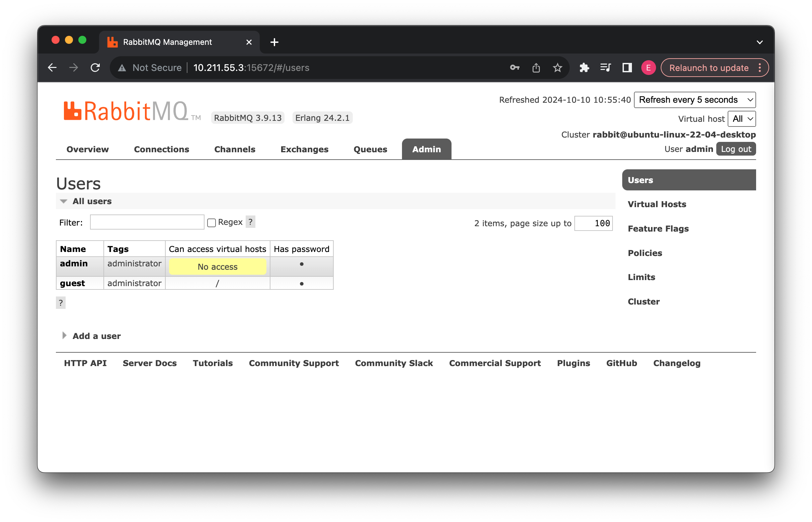Screen dimensions: 812x522
Task: Open the media control playlist icon
Action: (x=605, y=68)
